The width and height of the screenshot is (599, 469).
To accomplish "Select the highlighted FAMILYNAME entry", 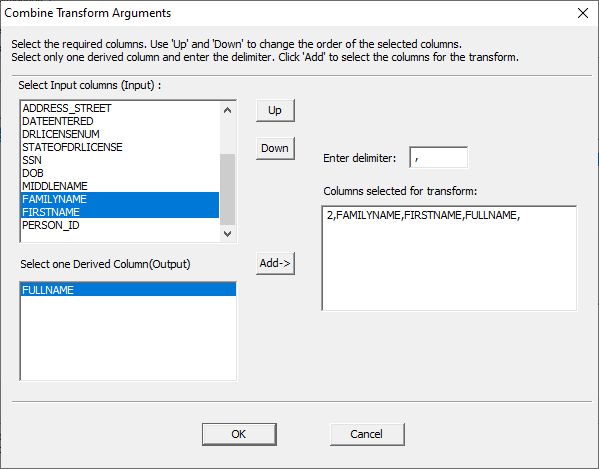I will (120, 199).
